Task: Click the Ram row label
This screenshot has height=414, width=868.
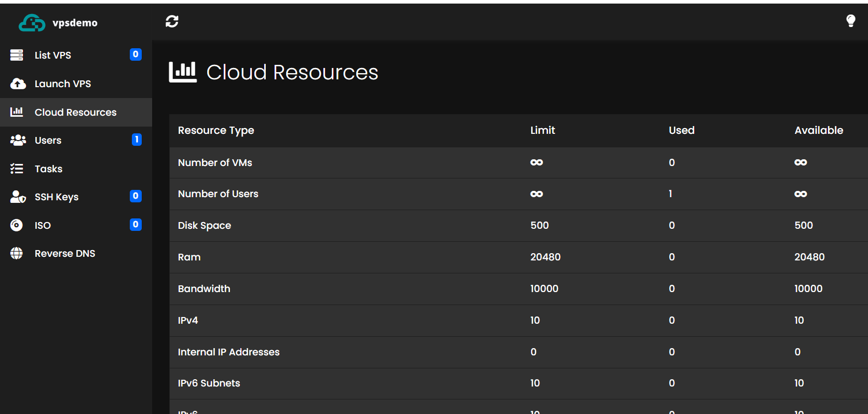Action: coord(189,257)
